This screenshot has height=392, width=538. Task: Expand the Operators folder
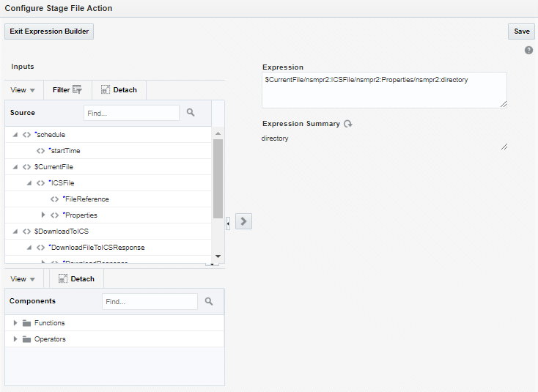[15, 339]
